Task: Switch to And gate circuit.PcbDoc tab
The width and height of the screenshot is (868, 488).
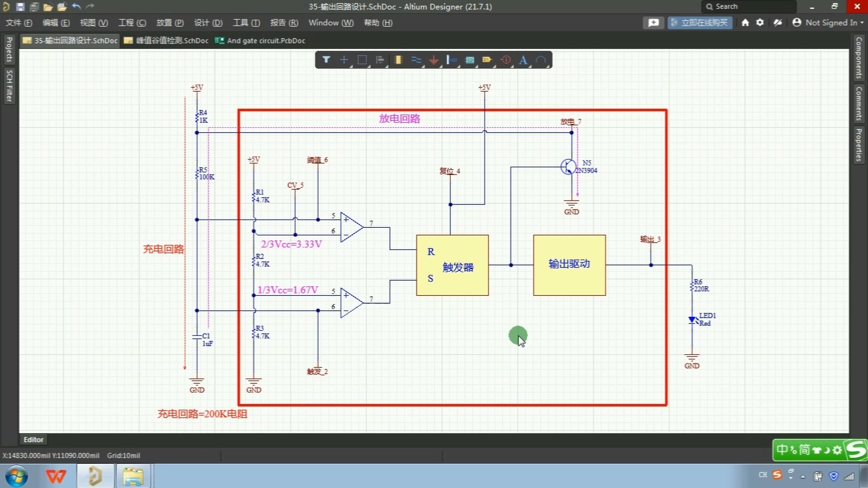Action: tap(261, 40)
